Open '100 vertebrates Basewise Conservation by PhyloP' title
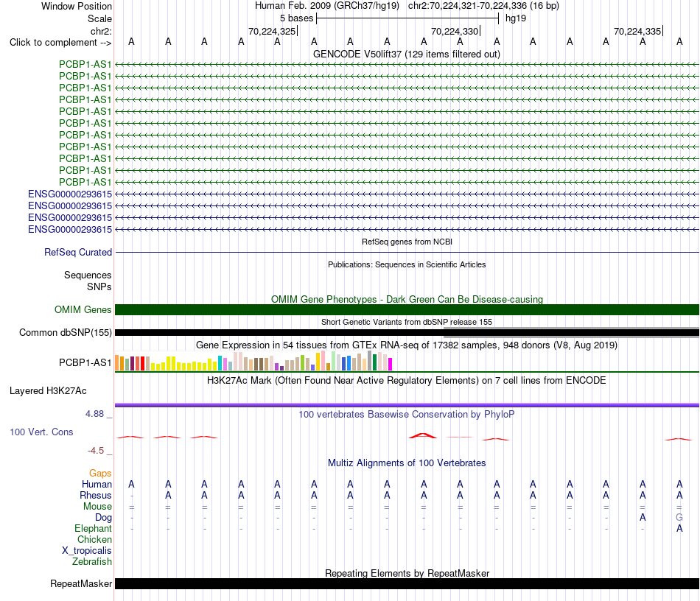The image size is (700, 601). tap(407, 415)
